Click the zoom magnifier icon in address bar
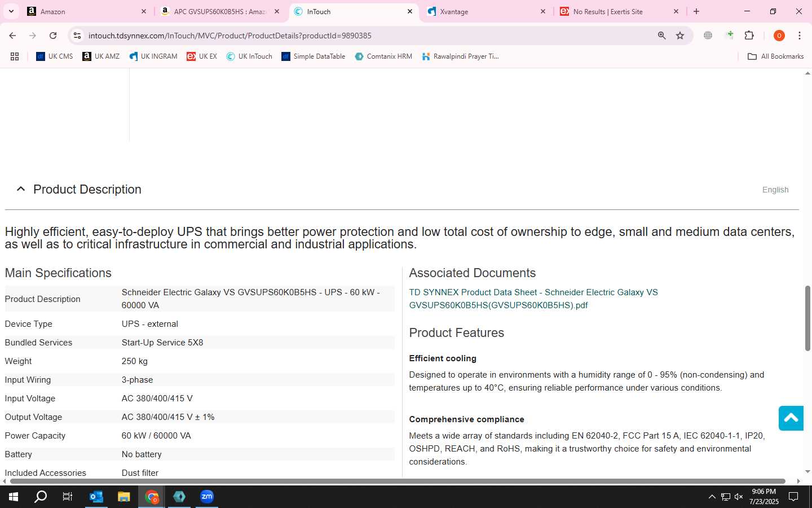This screenshot has height=508, width=812. (662, 36)
